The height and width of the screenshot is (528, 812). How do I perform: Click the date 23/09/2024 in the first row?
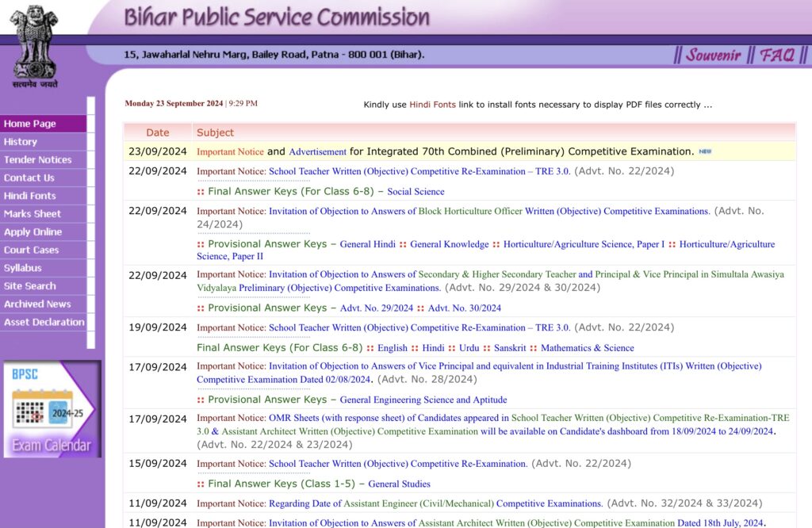(158, 151)
